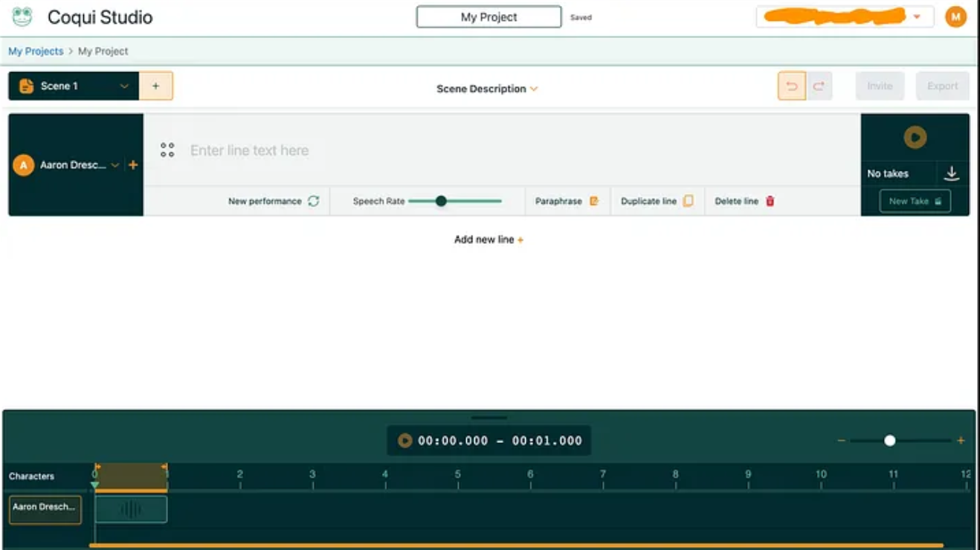Click the New Take button

(915, 201)
